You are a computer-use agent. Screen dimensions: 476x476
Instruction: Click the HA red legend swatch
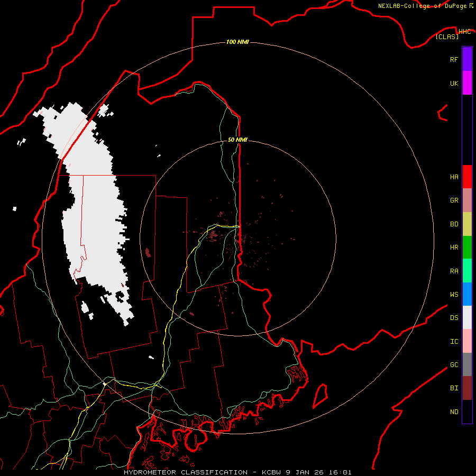(467, 177)
